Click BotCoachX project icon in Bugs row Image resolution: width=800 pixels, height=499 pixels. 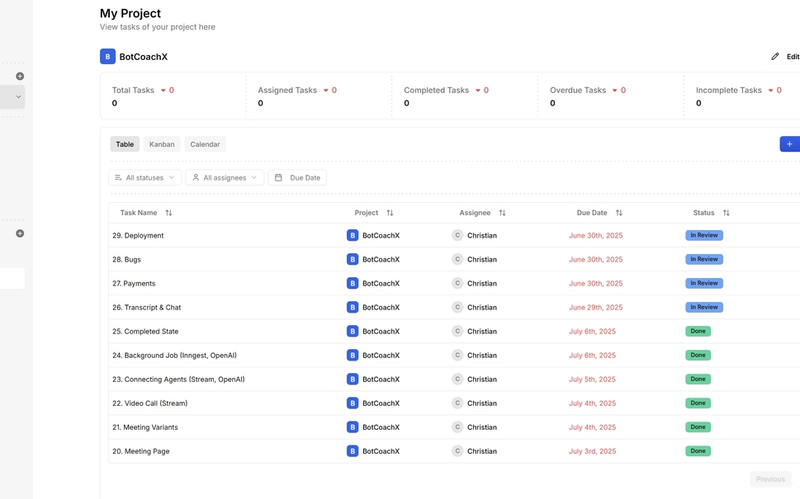click(x=353, y=259)
